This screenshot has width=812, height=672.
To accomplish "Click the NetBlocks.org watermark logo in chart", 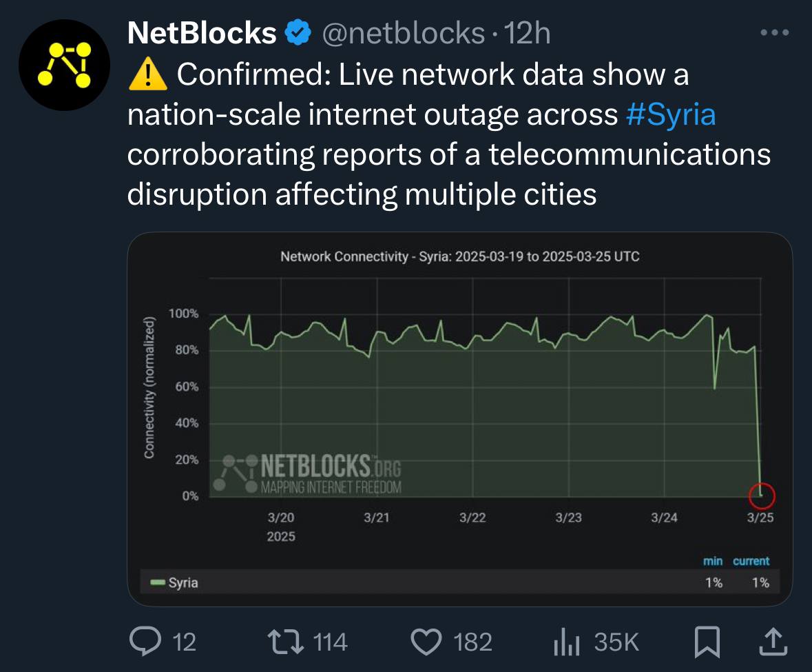I will (308, 474).
